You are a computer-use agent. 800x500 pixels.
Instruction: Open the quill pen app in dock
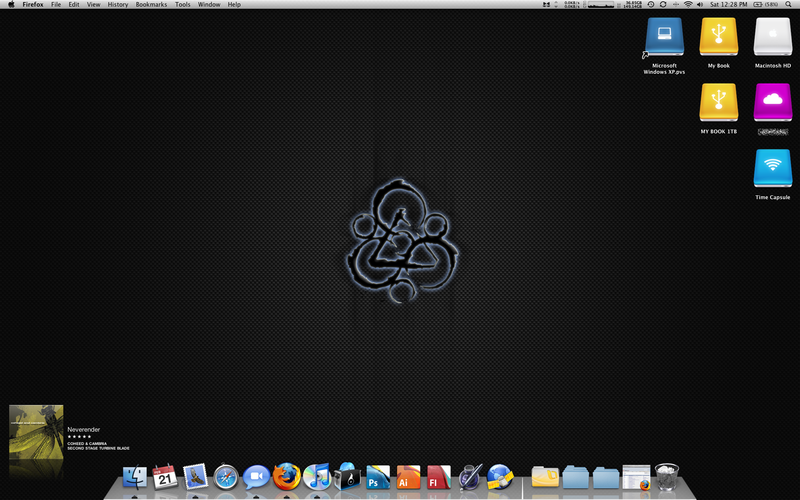[x=469, y=477]
